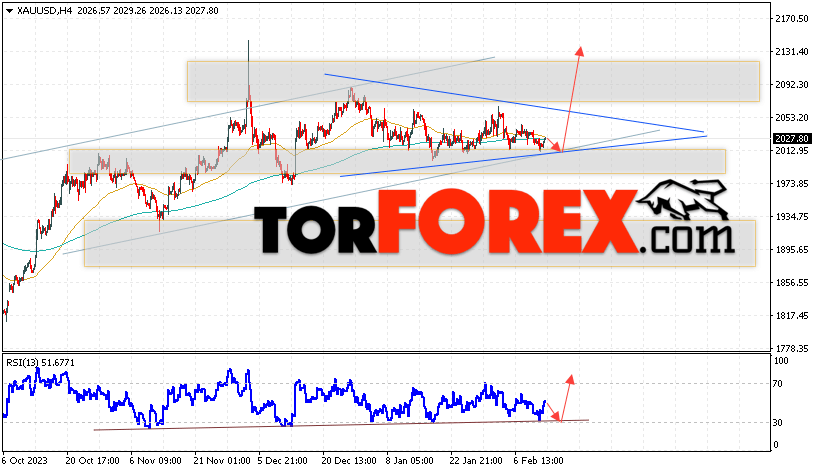Select the 20 Dec 13:00 date label
The height and width of the screenshot is (472, 816).
[x=349, y=461]
